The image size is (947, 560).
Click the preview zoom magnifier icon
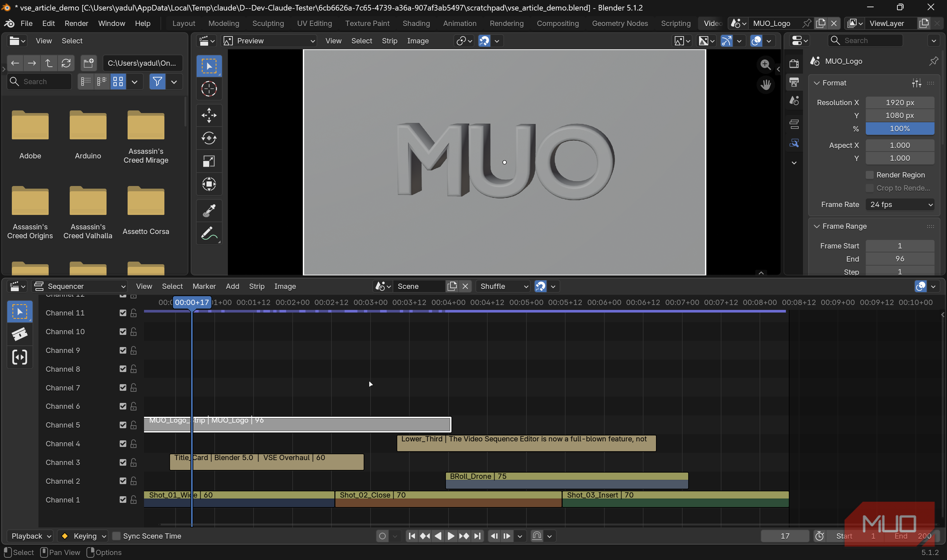point(765,64)
